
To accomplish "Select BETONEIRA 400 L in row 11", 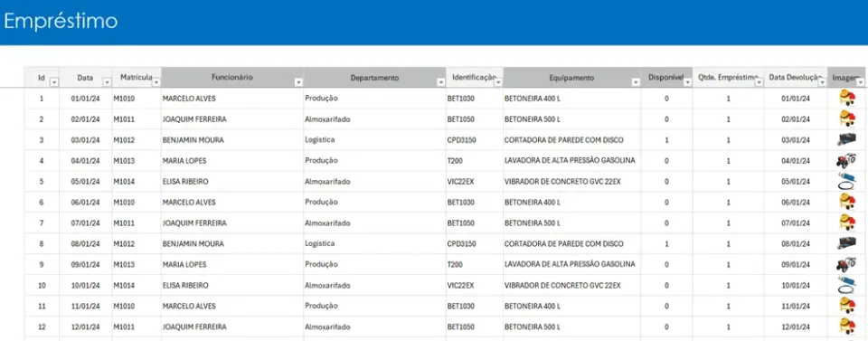I will [x=571, y=306].
